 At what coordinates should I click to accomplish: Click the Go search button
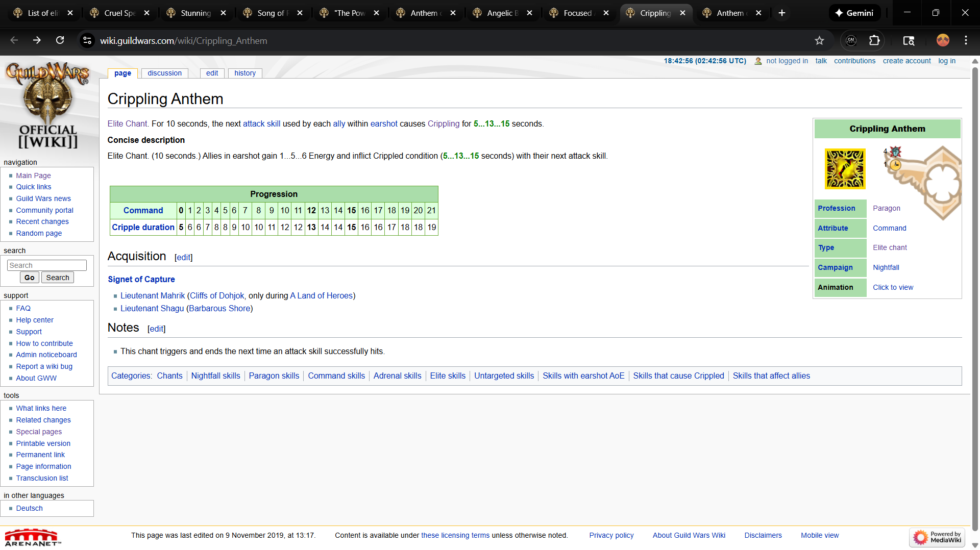click(29, 278)
